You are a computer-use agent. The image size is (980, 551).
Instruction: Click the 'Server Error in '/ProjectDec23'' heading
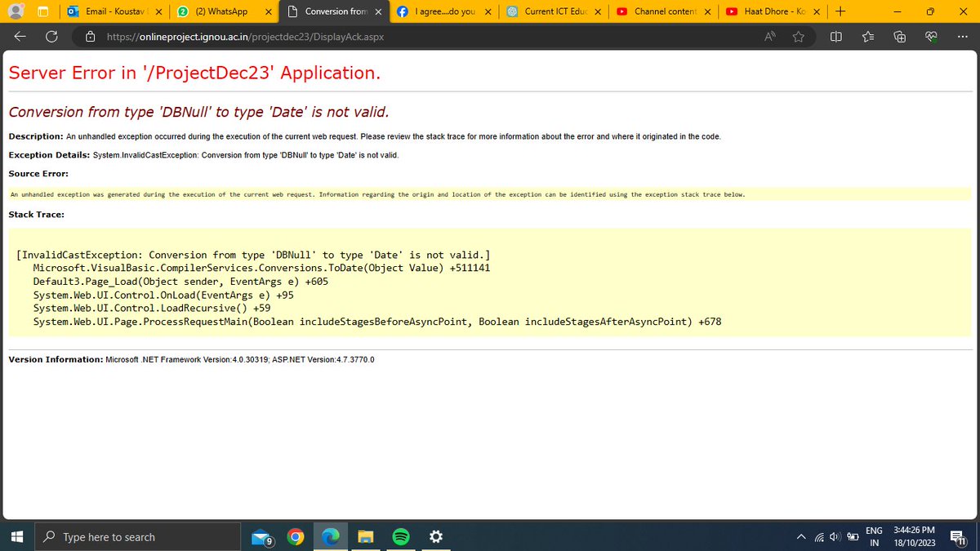[194, 73]
